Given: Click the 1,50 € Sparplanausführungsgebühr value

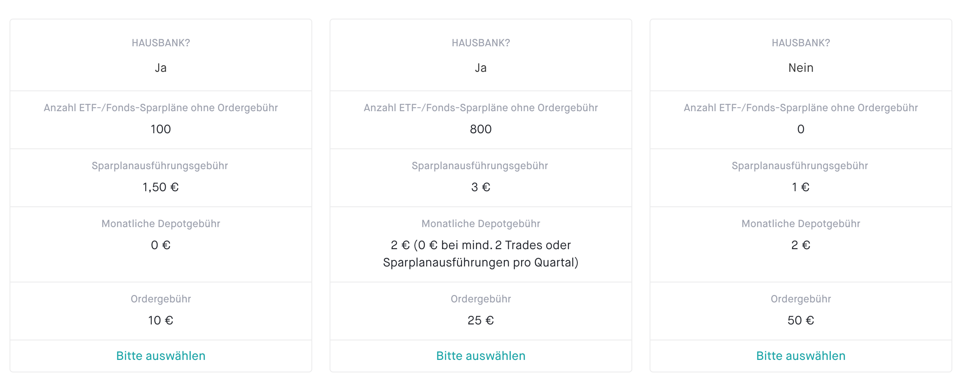Looking at the screenshot, I should point(160,187).
